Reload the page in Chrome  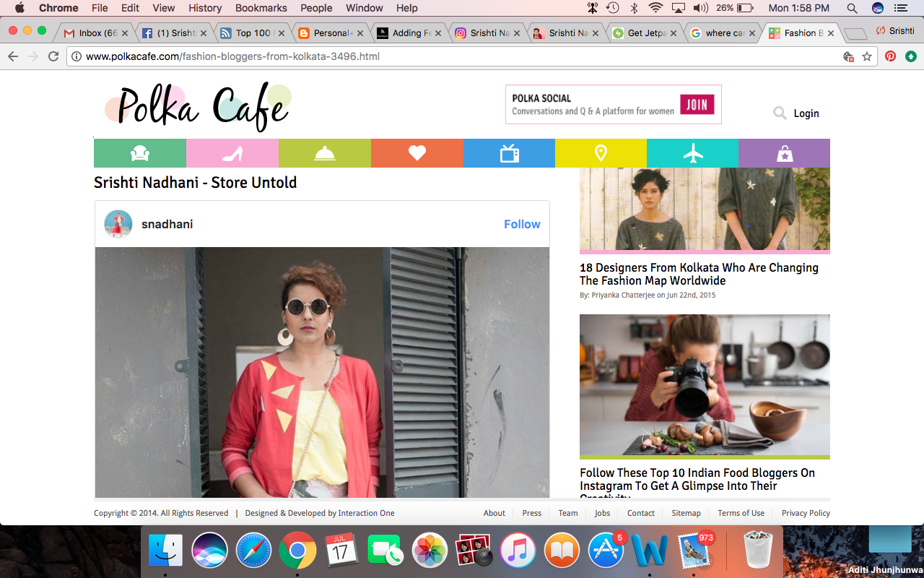coord(53,56)
